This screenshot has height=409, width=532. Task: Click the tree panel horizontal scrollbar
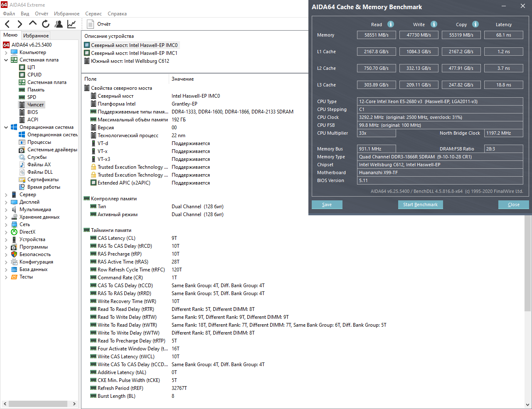(x=38, y=404)
